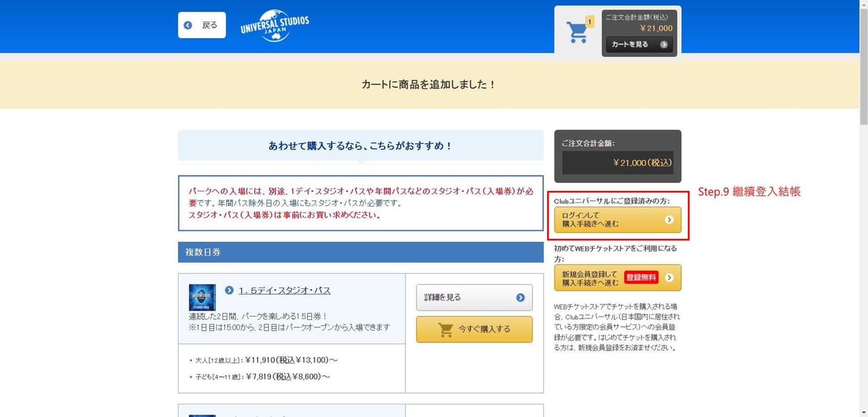Click arrow icon on 新規会員登録して button

pos(669,278)
